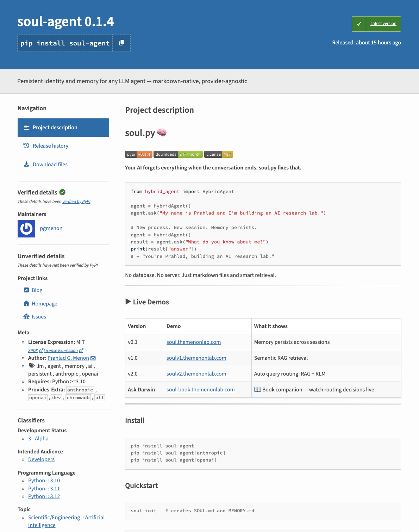Click the openai extra tag

point(38,398)
